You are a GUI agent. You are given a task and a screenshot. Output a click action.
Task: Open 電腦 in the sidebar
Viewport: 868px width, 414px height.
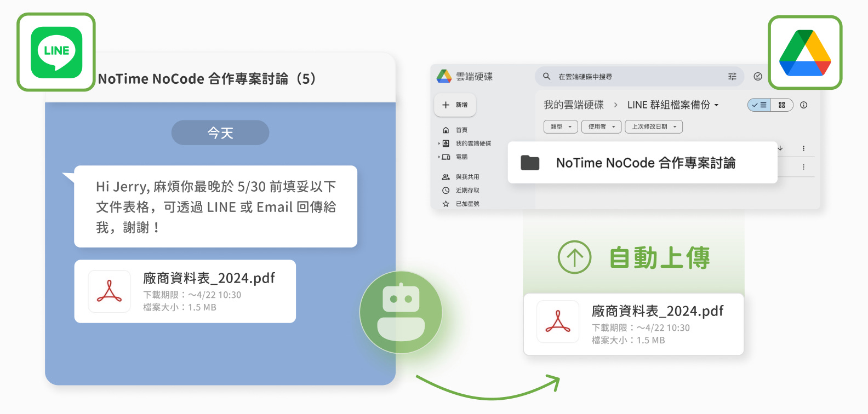point(462,157)
